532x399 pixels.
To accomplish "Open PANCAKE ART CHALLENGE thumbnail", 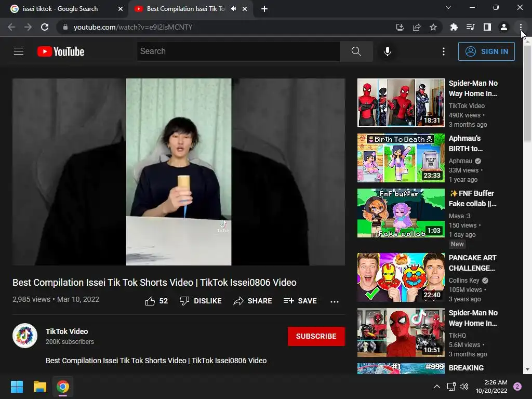I will [401, 277].
